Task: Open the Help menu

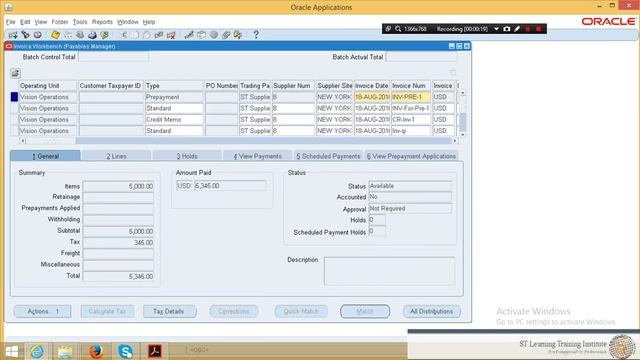Action: point(149,22)
